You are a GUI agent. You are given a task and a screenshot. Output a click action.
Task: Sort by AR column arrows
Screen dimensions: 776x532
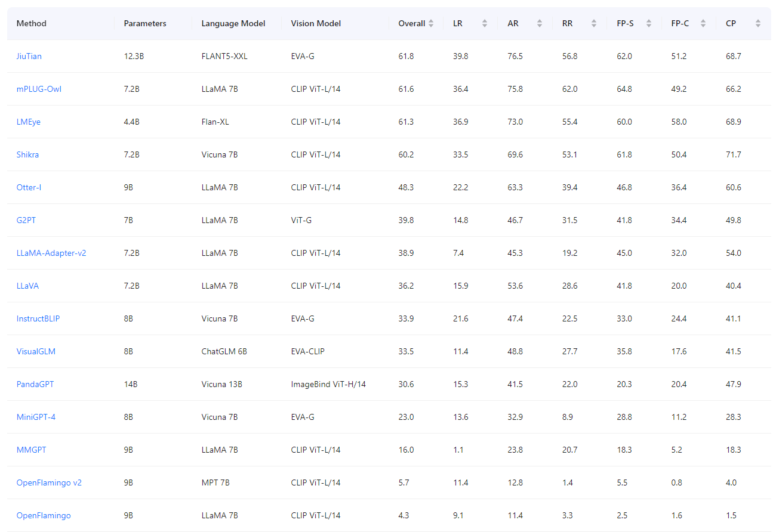click(x=540, y=24)
